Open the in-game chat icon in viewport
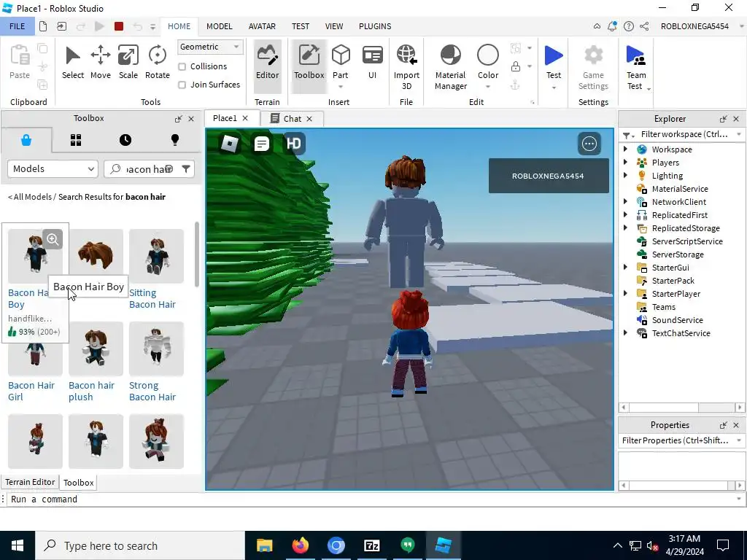 [x=262, y=144]
